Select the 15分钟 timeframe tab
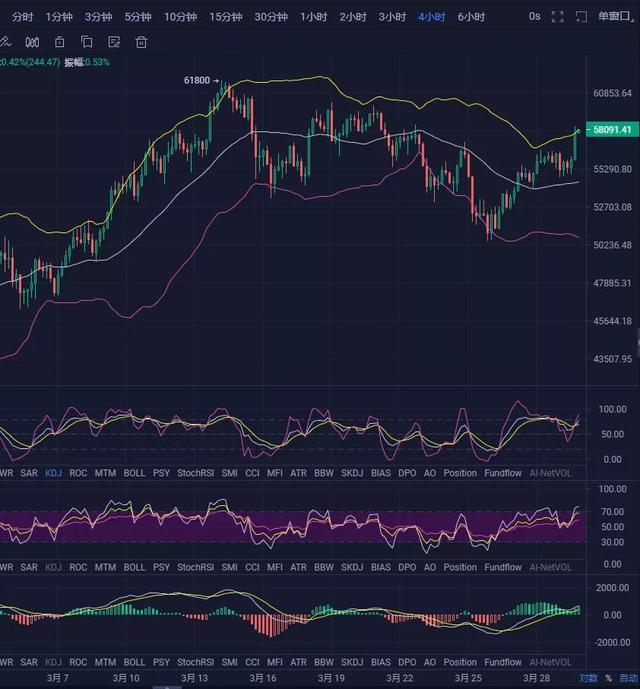Viewport: 640px width, 689px height. point(228,17)
